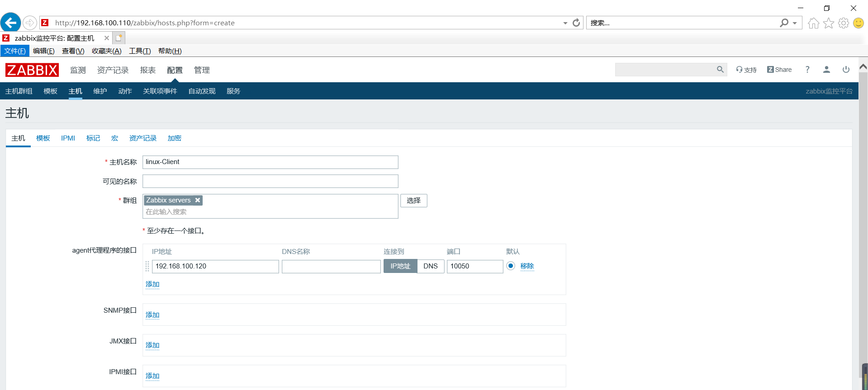Switch to the IPMI form tab
Viewport: 868px width, 390px height.
[68, 138]
